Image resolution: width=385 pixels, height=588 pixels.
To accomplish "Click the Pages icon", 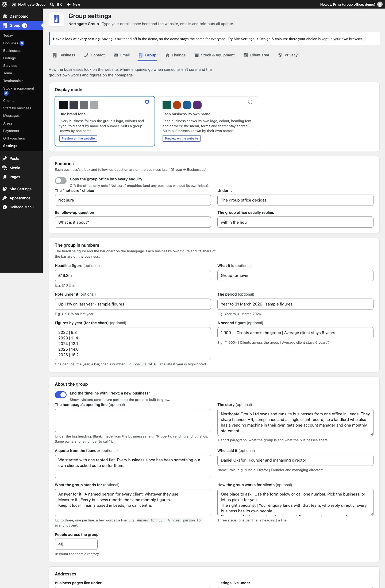I will pyautogui.click(x=5, y=177).
